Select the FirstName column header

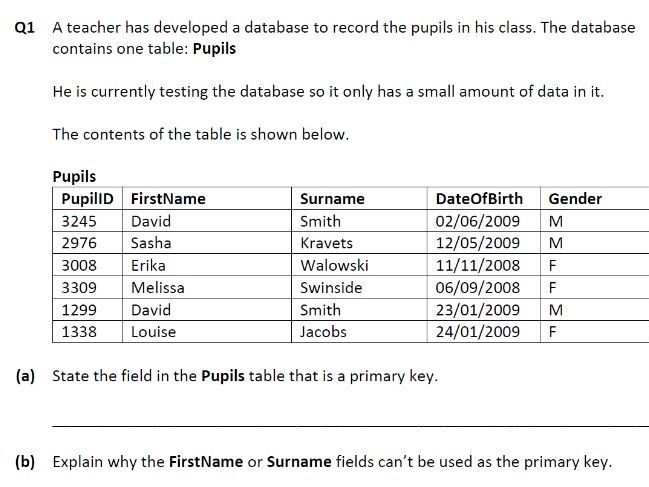(x=168, y=199)
